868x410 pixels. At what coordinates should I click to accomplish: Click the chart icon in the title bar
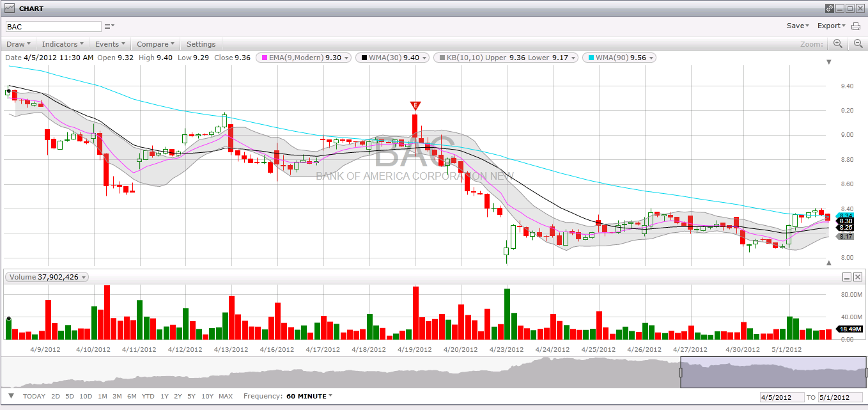point(10,8)
